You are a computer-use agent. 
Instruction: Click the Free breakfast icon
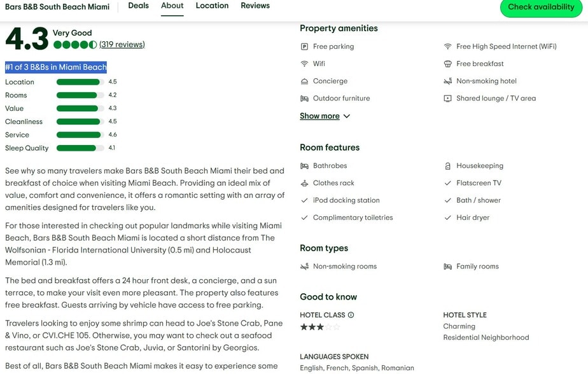pyautogui.click(x=447, y=64)
